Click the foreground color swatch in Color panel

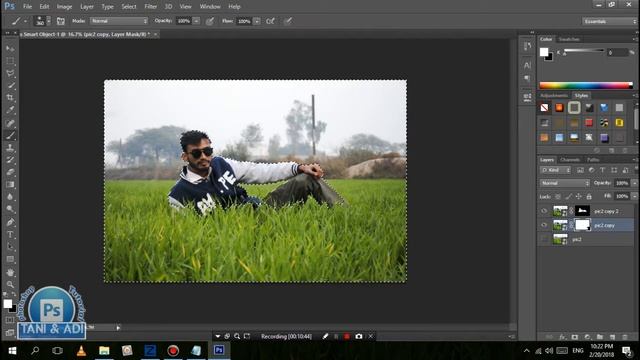click(544, 52)
